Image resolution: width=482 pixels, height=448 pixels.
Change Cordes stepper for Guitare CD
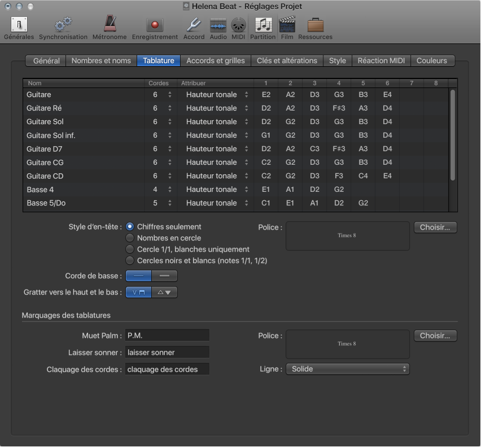point(170,176)
